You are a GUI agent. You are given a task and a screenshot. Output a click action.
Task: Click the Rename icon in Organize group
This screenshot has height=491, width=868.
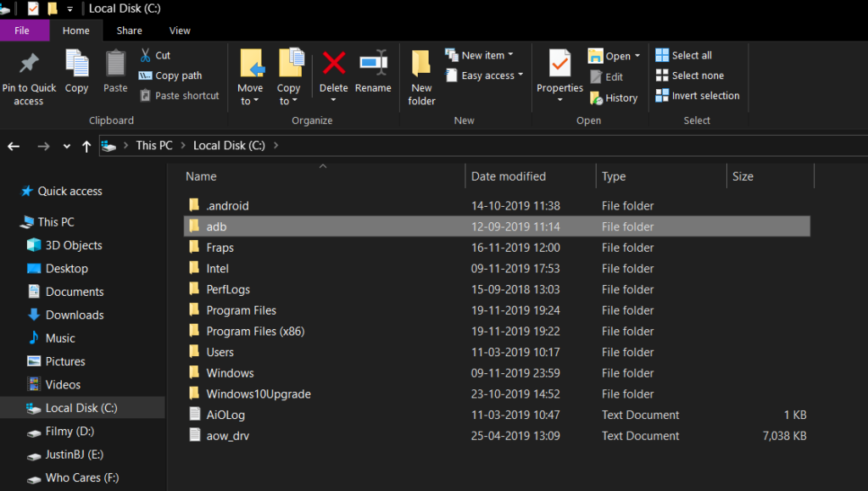click(x=373, y=64)
